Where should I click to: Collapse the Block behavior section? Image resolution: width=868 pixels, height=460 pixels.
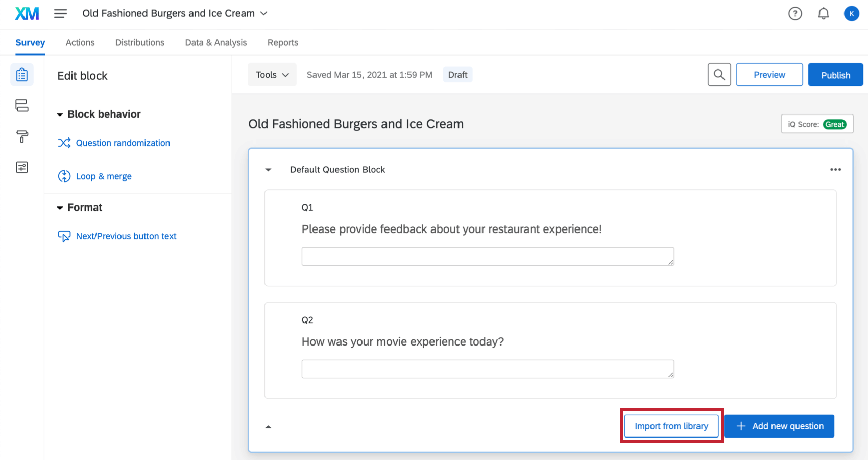(x=60, y=113)
